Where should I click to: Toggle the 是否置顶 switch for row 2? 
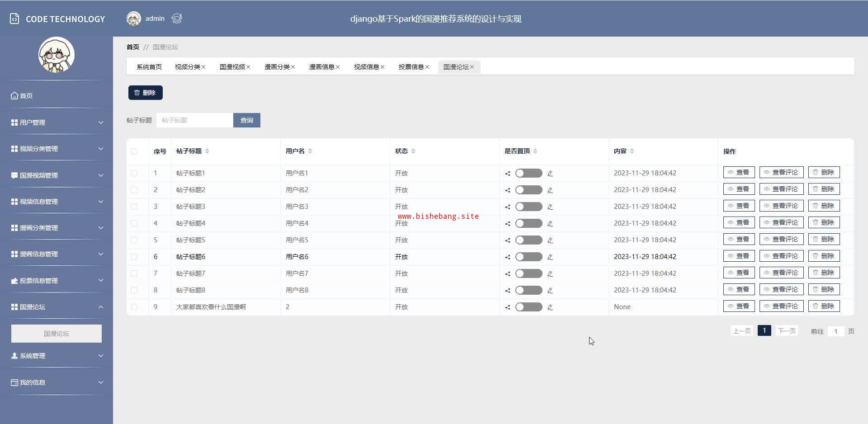coord(528,190)
